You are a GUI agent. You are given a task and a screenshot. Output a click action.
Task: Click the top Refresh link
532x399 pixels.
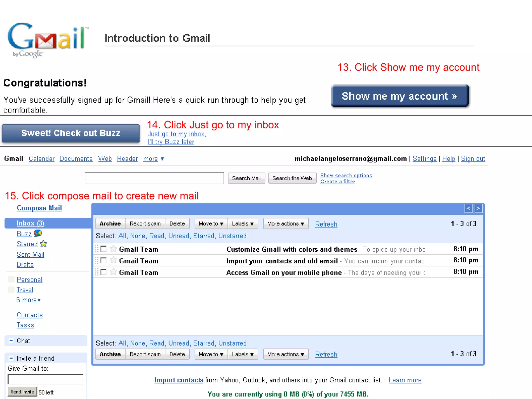coord(326,224)
